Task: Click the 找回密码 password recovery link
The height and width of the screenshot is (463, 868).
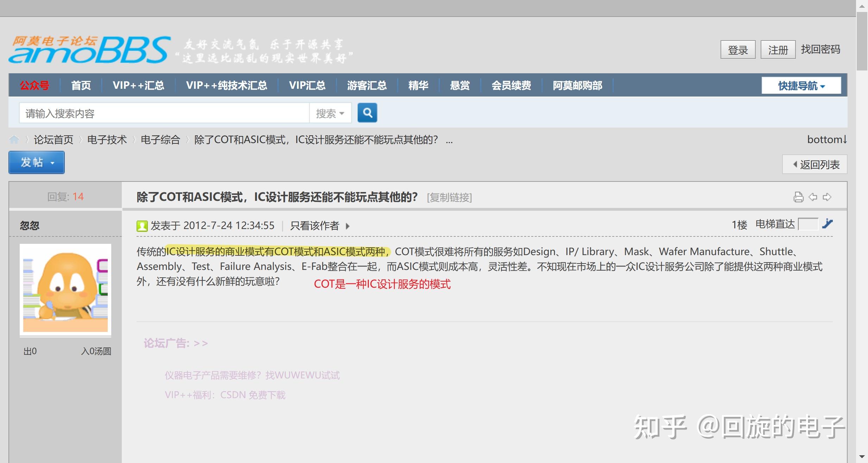Action: pyautogui.click(x=820, y=49)
